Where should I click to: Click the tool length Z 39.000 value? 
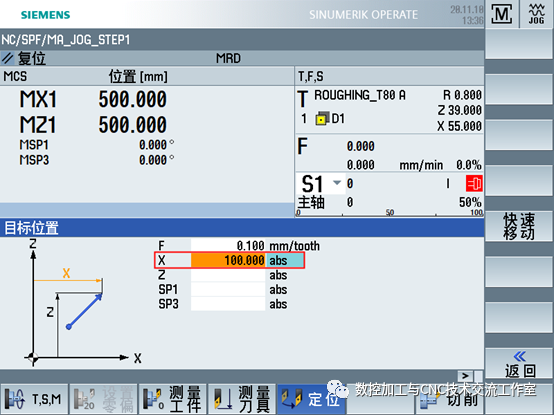click(460, 110)
